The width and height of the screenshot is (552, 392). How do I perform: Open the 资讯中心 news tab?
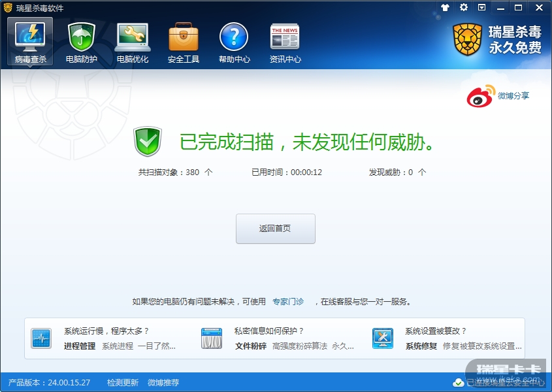[285, 42]
